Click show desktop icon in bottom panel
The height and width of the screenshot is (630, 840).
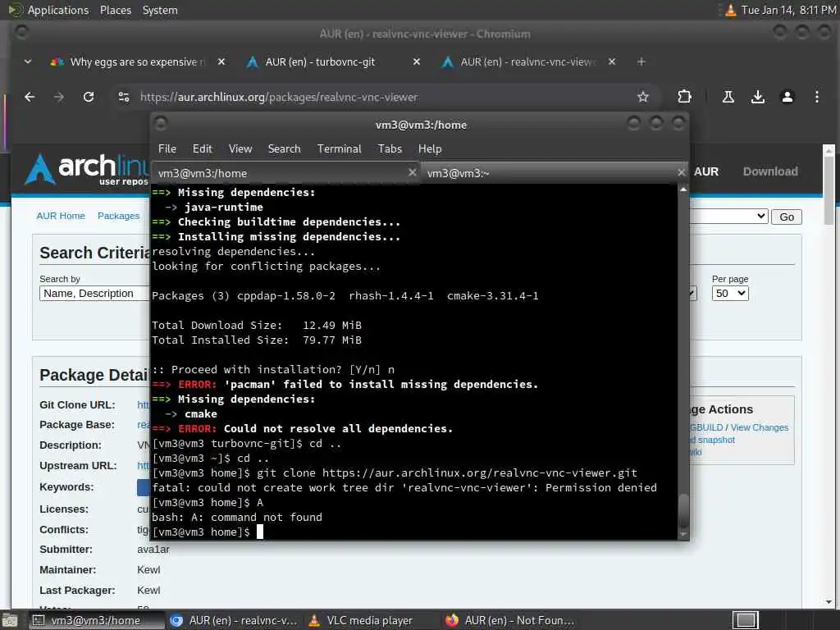click(9, 621)
